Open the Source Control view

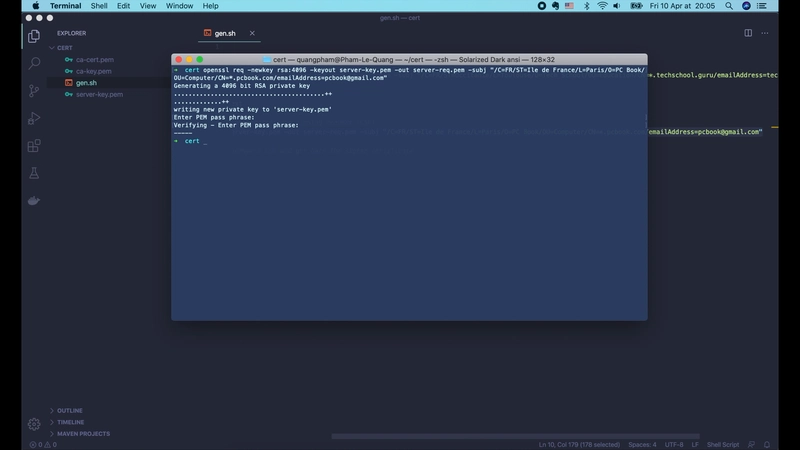click(x=34, y=90)
